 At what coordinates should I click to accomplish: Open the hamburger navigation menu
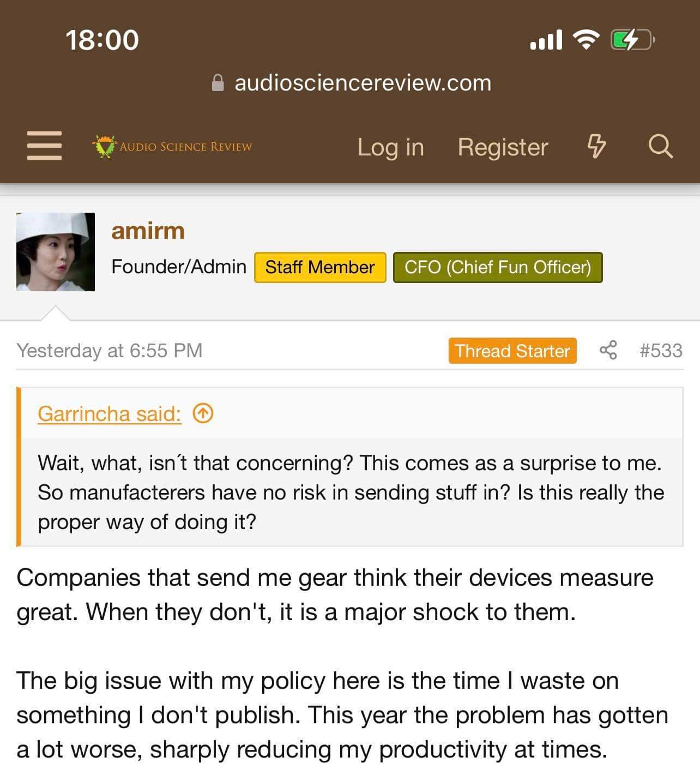pos(44,146)
